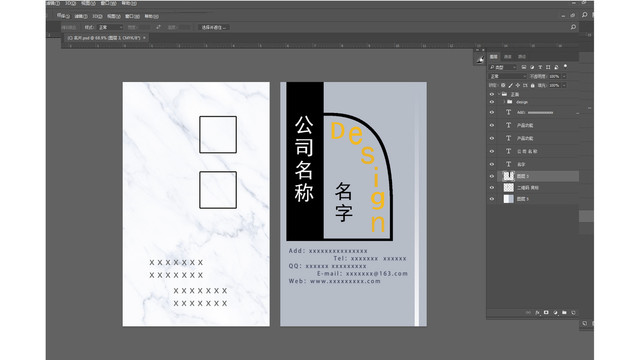This screenshot has width=640, height=360.
Task: Open the 3D menu in second menu row
Action: pyautogui.click(x=97, y=16)
